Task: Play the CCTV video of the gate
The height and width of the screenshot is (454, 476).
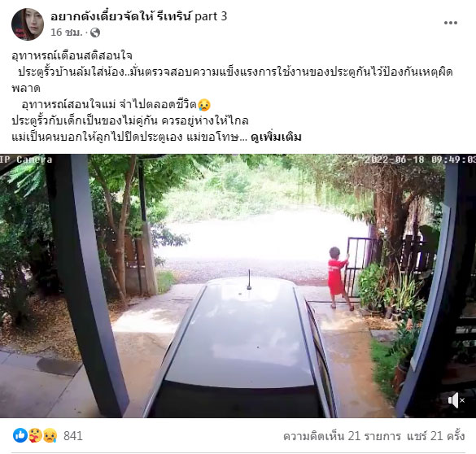Action: click(238, 286)
